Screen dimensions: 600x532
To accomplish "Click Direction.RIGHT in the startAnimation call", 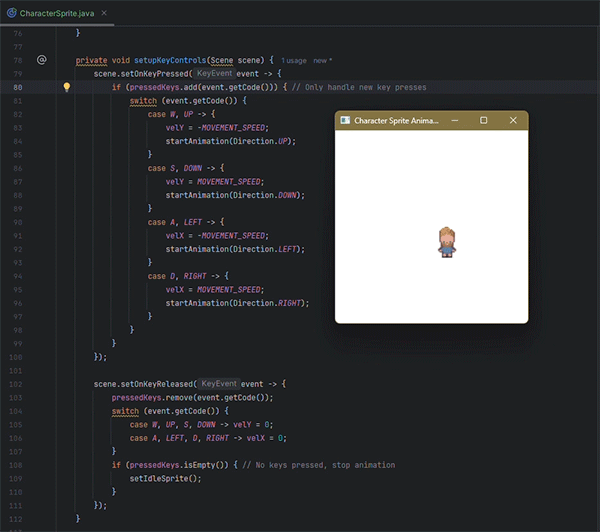I will (x=275, y=303).
